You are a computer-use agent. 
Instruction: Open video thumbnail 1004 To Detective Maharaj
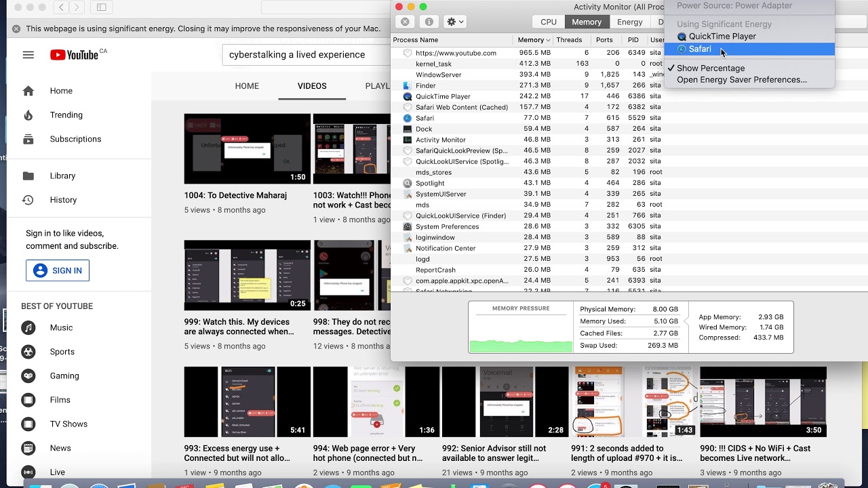(248, 149)
